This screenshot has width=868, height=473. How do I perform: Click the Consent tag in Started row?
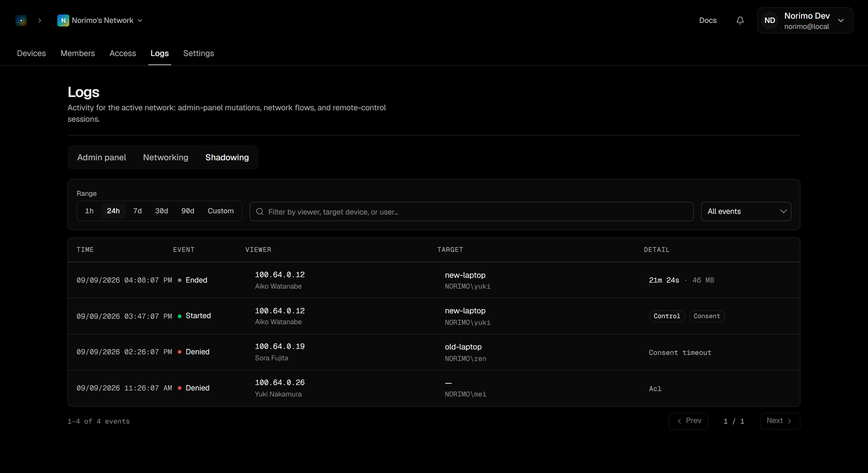pos(706,316)
